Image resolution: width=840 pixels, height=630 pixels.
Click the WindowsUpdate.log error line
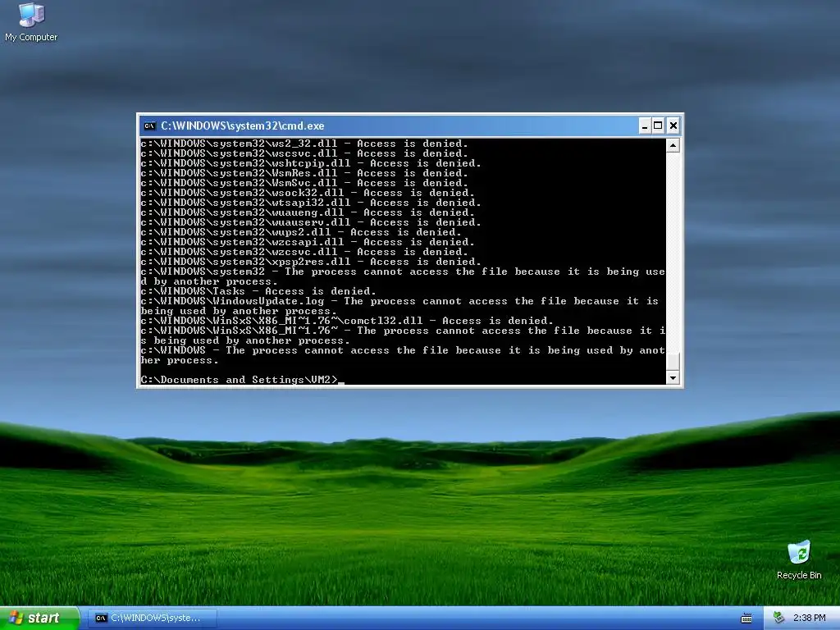pos(399,306)
